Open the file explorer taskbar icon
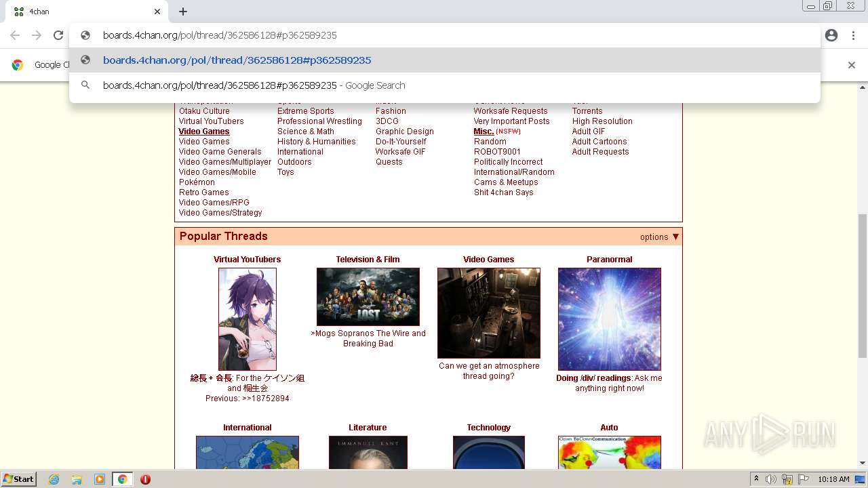Viewport: 868px width, 488px height. (77, 479)
